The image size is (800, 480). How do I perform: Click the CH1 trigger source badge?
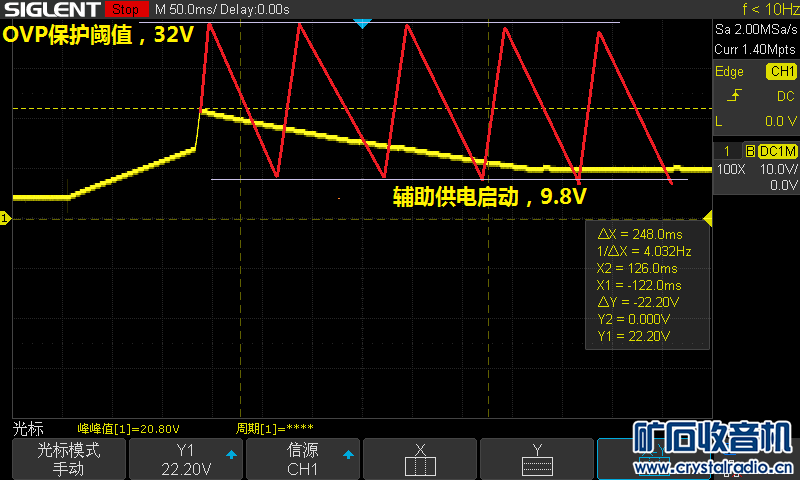[782, 71]
